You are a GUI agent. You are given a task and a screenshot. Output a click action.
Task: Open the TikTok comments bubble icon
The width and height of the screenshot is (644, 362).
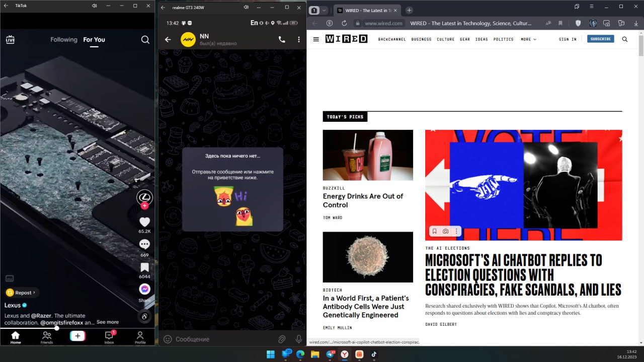pos(144,245)
